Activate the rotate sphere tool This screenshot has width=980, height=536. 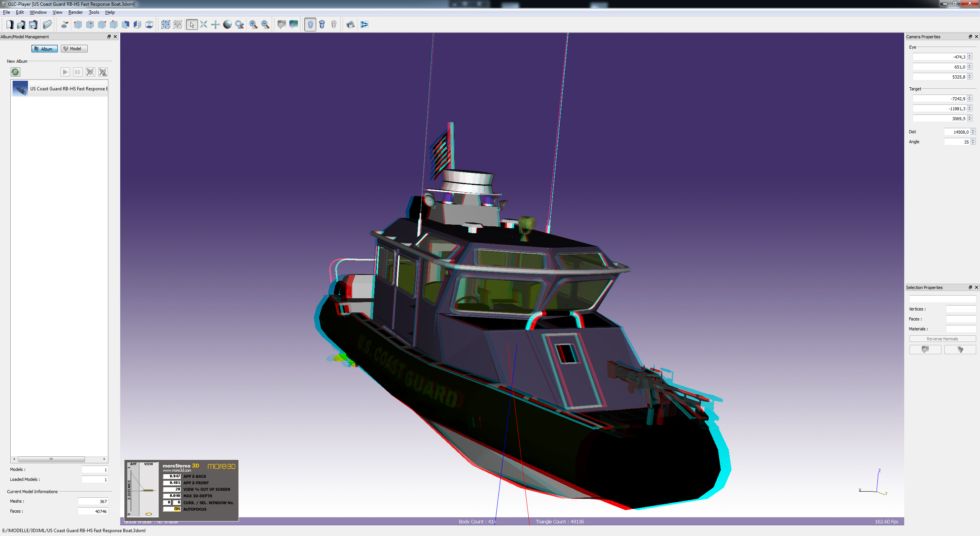[x=227, y=25]
